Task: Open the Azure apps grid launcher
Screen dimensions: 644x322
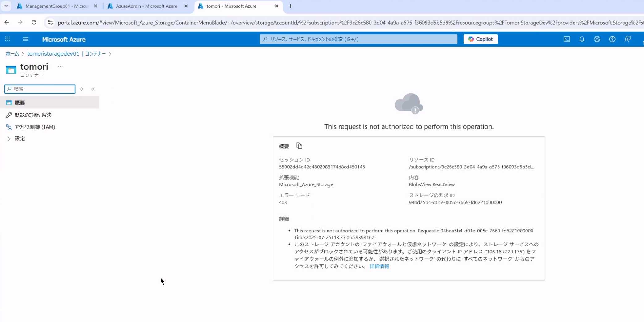Action: pyautogui.click(x=7, y=39)
